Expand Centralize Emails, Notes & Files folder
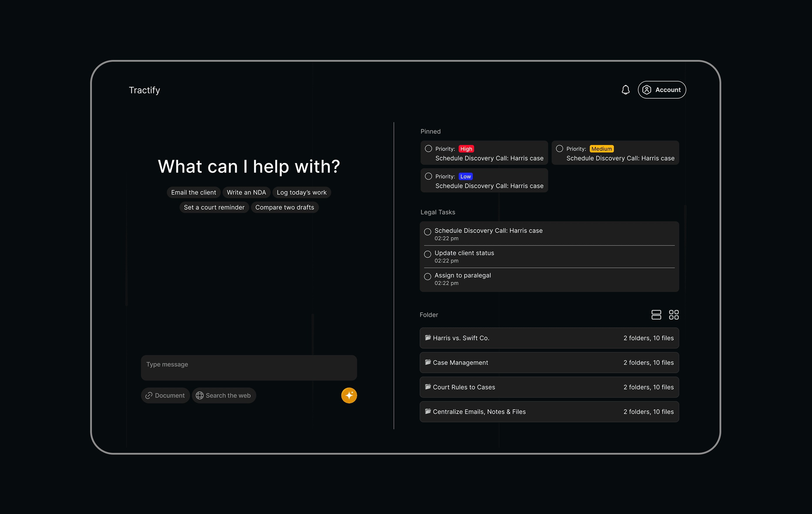This screenshot has height=514, width=812. 549,411
